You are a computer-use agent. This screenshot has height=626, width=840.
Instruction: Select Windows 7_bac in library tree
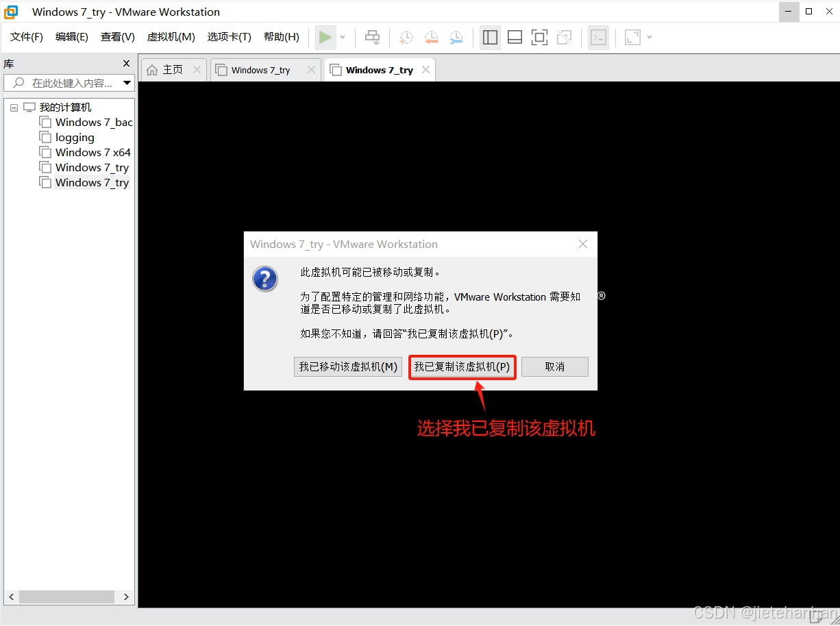pyautogui.click(x=94, y=123)
